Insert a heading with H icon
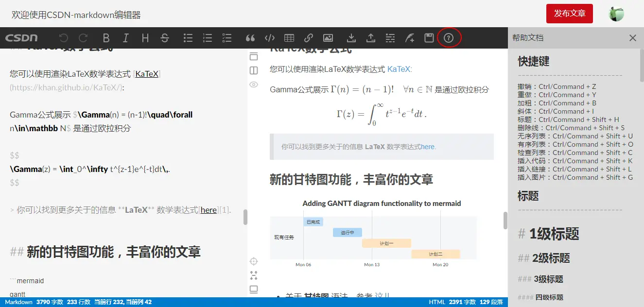The height and width of the screenshot is (307, 644). (x=145, y=38)
